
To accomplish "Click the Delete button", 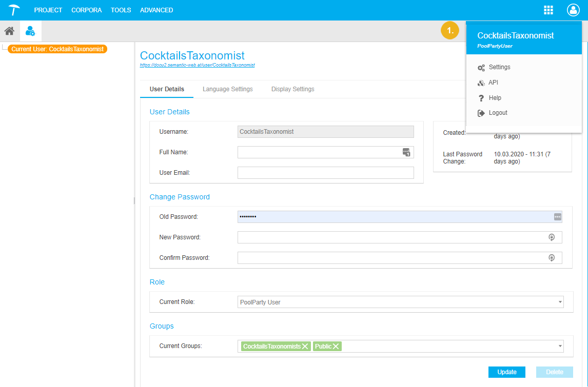I will click(x=554, y=372).
